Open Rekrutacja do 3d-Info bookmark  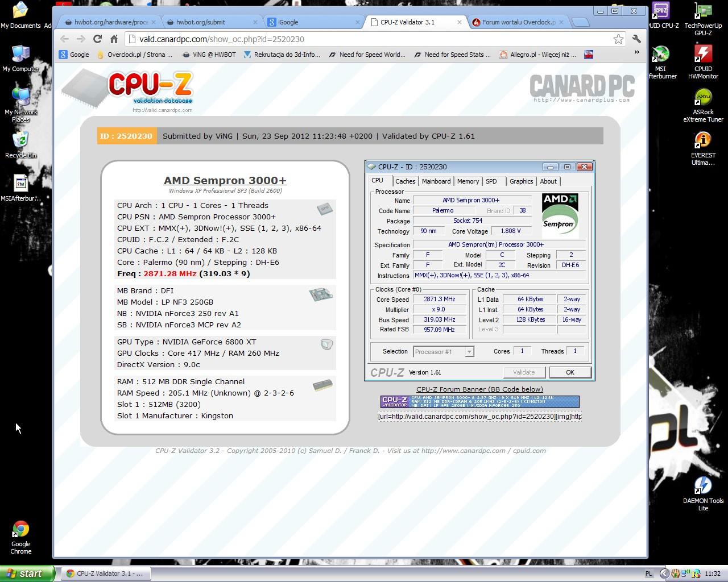coord(282,55)
